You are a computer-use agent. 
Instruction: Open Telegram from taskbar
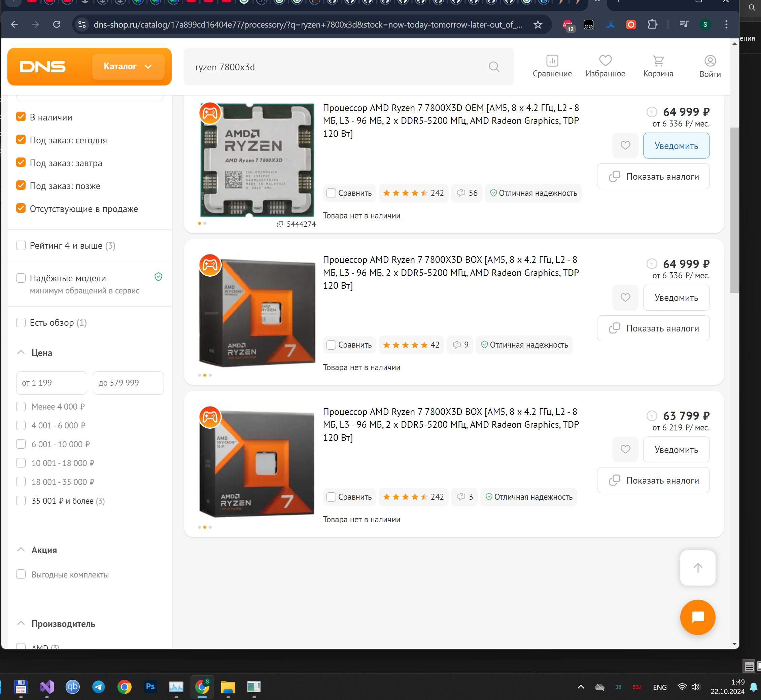pyautogui.click(x=99, y=687)
